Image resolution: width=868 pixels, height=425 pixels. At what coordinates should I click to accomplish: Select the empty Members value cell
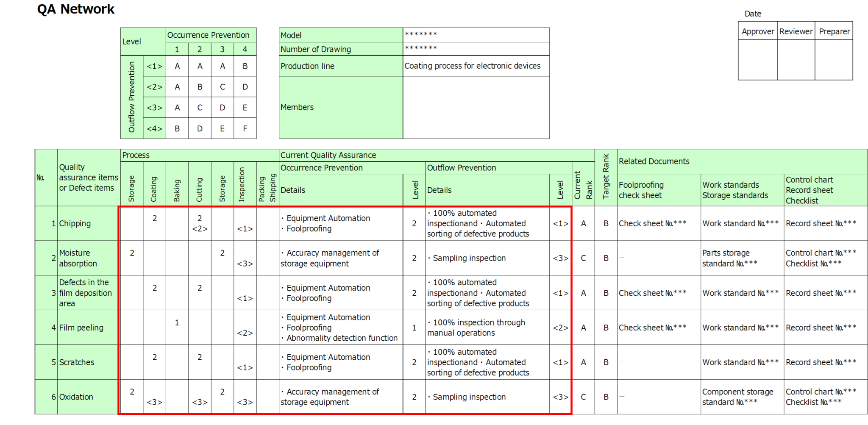point(476,108)
